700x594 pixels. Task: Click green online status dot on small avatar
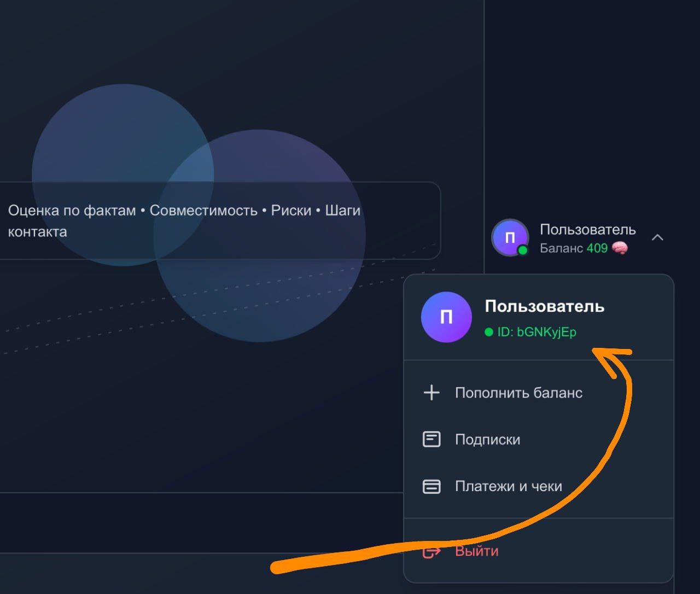tap(523, 251)
